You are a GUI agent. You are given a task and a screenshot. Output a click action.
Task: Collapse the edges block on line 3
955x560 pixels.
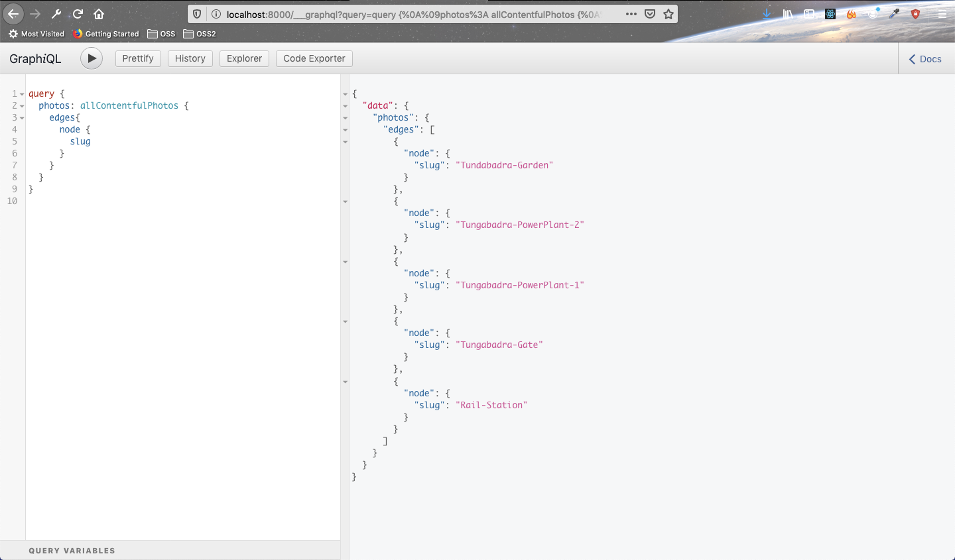click(x=22, y=118)
